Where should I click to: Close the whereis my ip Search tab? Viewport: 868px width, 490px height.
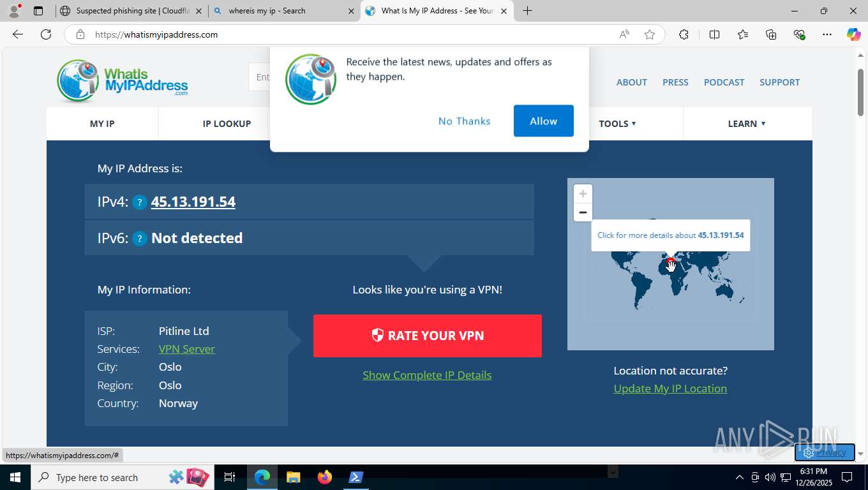[x=350, y=11]
